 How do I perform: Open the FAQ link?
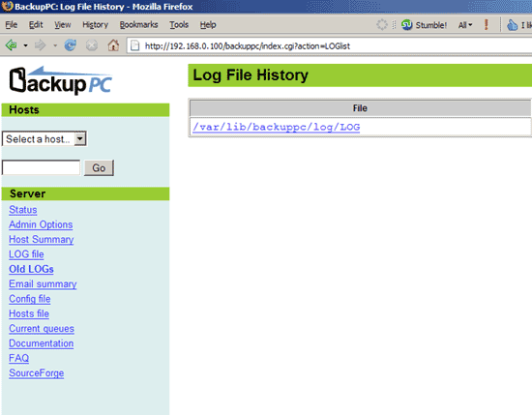(x=18, y=358)
